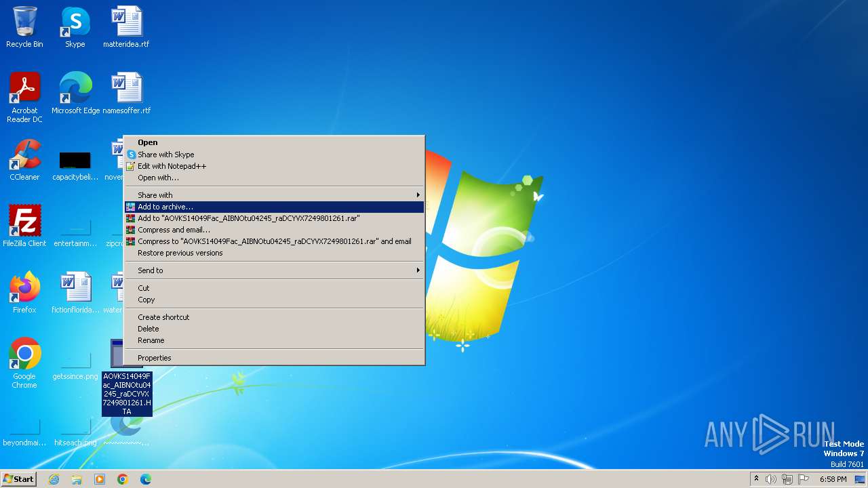Image resolution: width=868 pixels, height=488 pixels.
Task: Open Chrome from the taskbar
Action: point(123,479)
